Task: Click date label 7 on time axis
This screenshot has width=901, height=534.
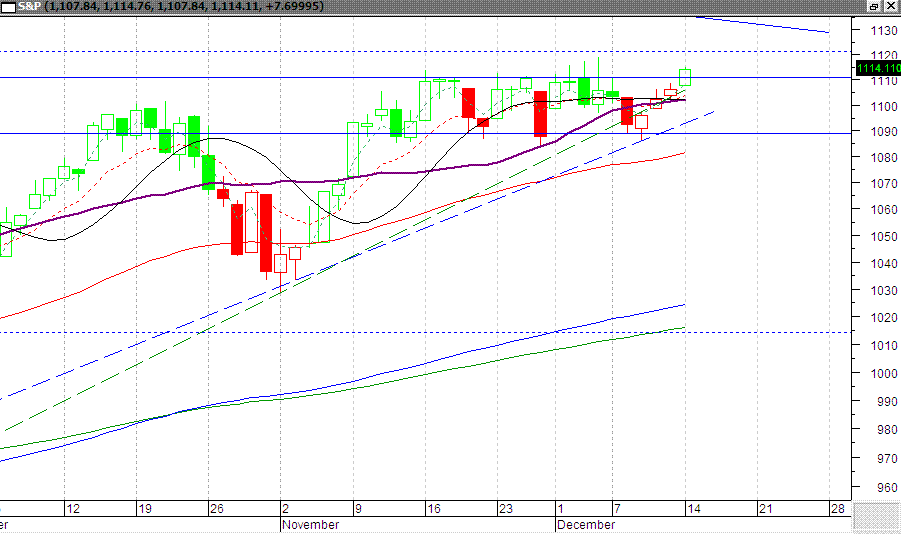Action: [618, 509]
